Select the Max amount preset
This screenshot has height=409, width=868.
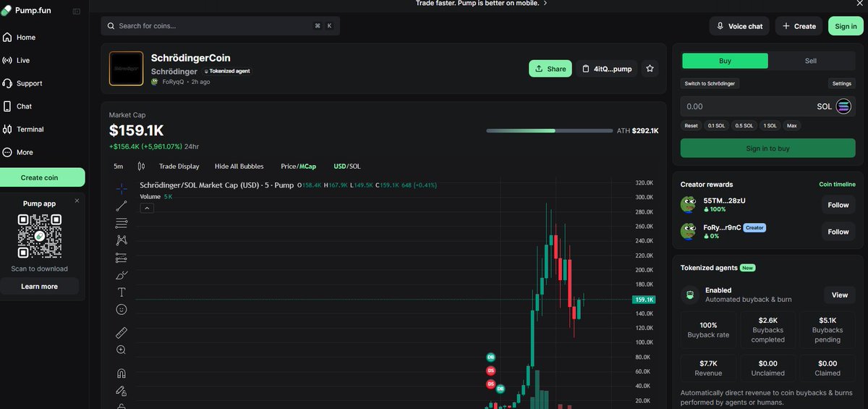(792, 126)
